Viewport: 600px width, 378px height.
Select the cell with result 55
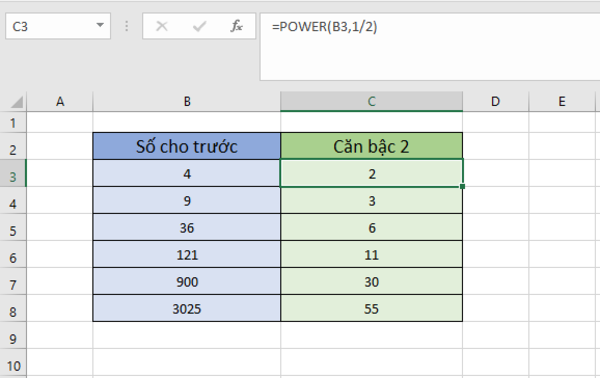pyautogui.click(x=371, y=308)
